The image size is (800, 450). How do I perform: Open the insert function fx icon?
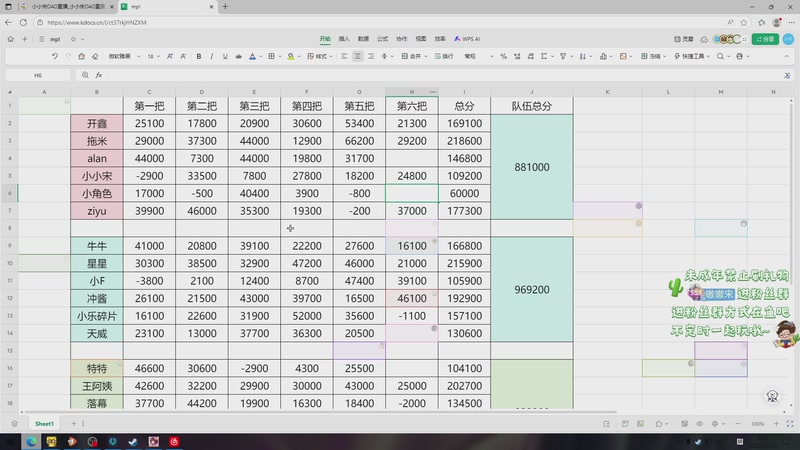coord(99,75)
